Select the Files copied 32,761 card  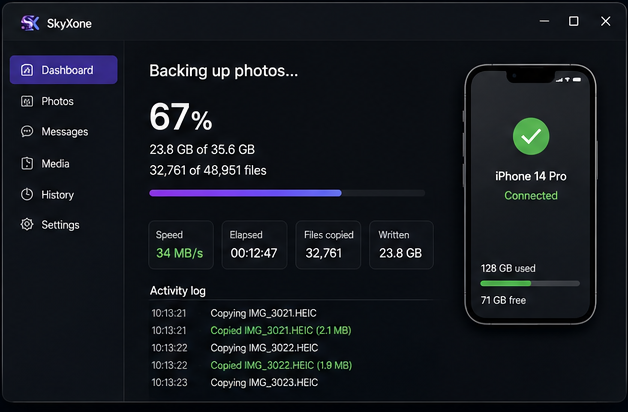(x=328, y=245)
